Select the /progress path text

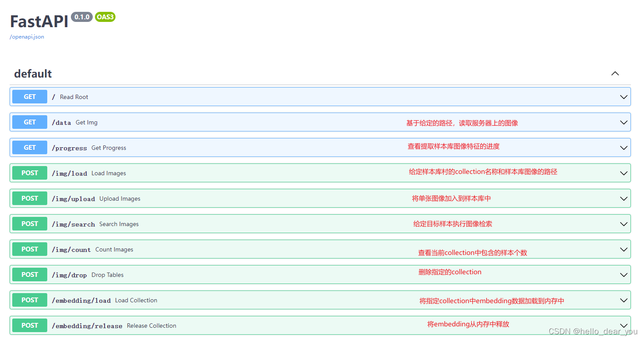[x=69, y=148]
